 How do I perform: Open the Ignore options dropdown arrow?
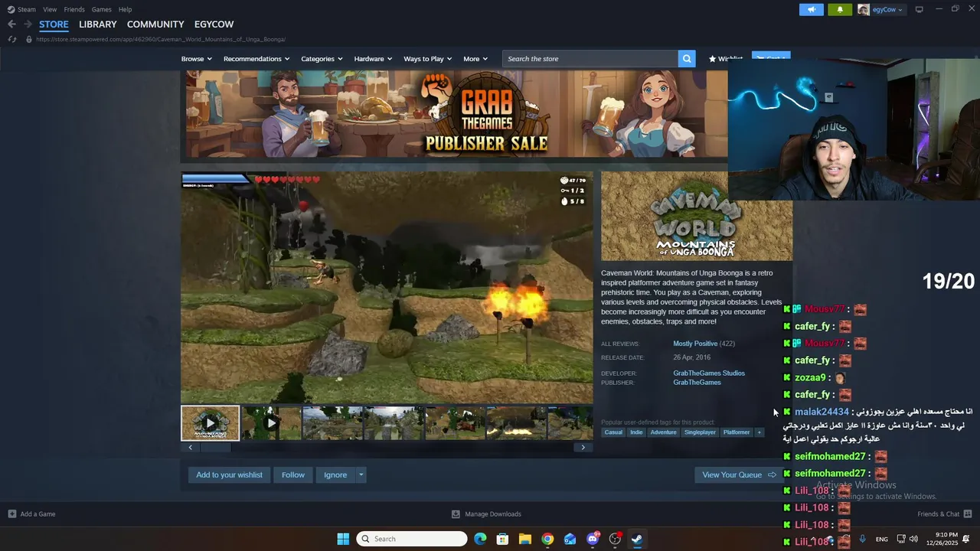point(361,475)
